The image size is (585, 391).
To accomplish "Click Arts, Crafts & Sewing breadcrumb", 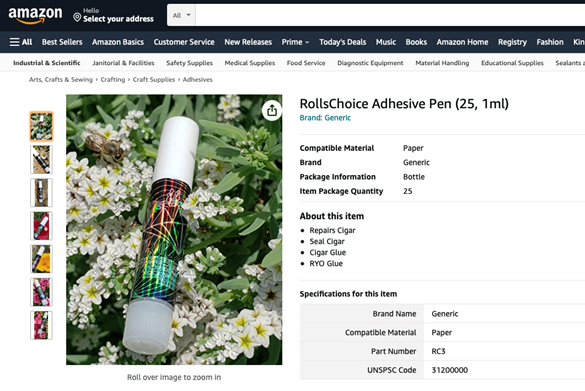I will tap(61, 79).
